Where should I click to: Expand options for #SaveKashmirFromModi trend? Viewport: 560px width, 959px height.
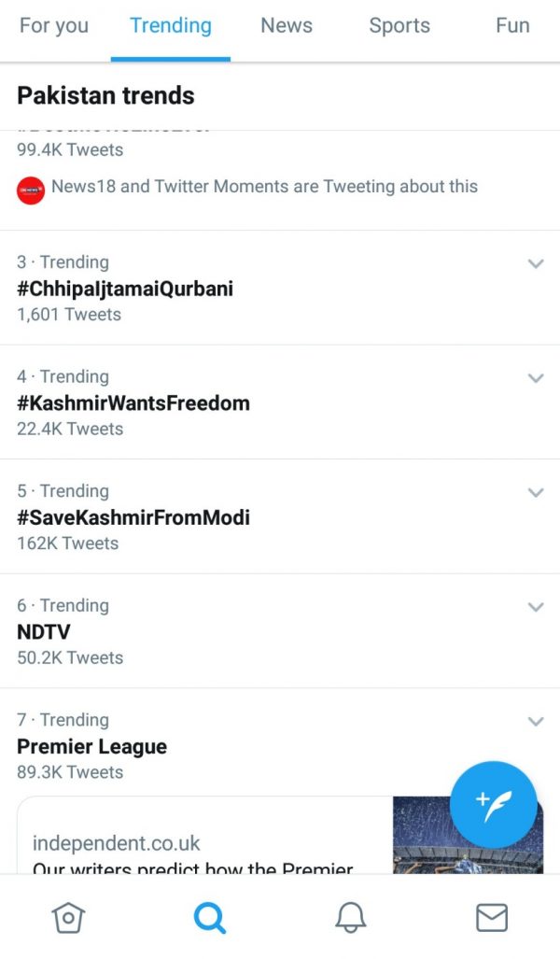[536, 492]
